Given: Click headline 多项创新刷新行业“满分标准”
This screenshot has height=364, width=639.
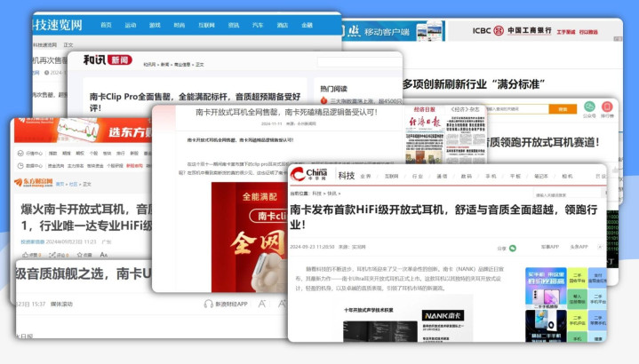Looking at the screenshot, I should [x=474, y=84].
